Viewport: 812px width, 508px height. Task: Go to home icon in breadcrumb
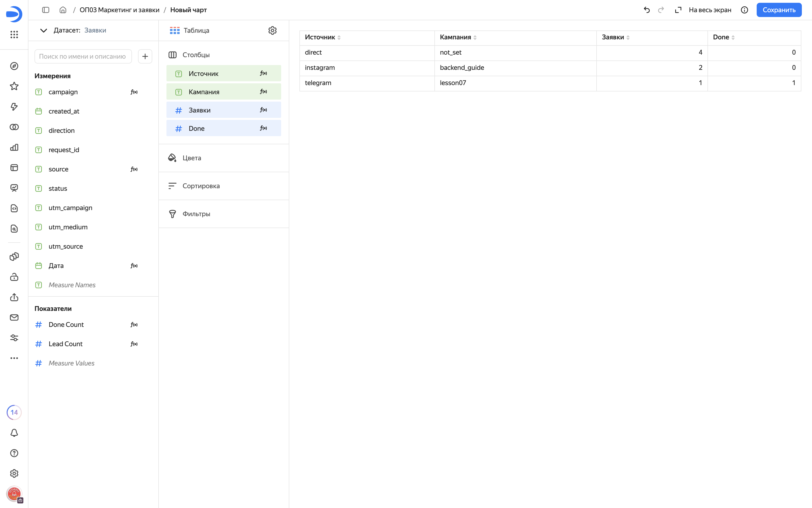point(63,10)
